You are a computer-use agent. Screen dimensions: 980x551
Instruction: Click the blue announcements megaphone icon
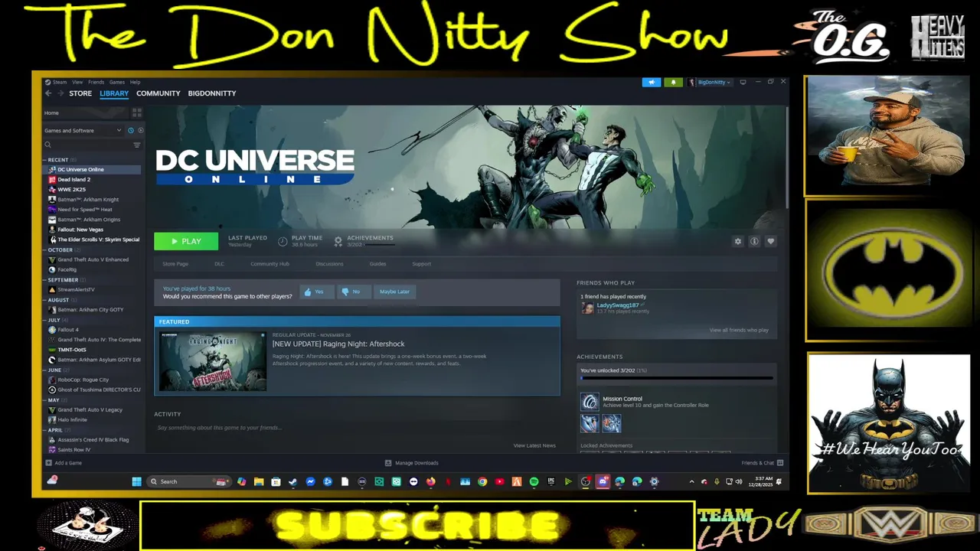tap(652, 82)
